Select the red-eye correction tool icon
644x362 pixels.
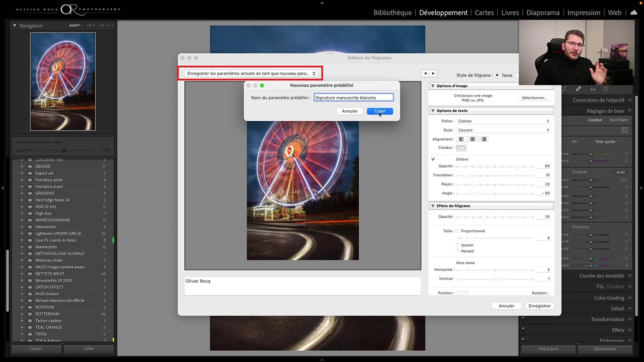click(x=592, y=89)
